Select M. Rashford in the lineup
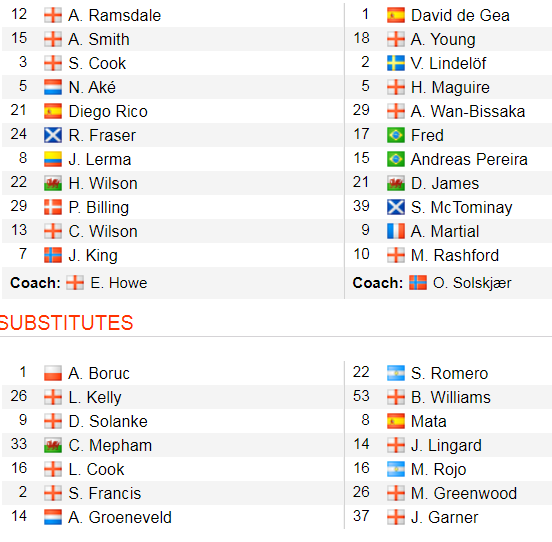 point(455,255)
